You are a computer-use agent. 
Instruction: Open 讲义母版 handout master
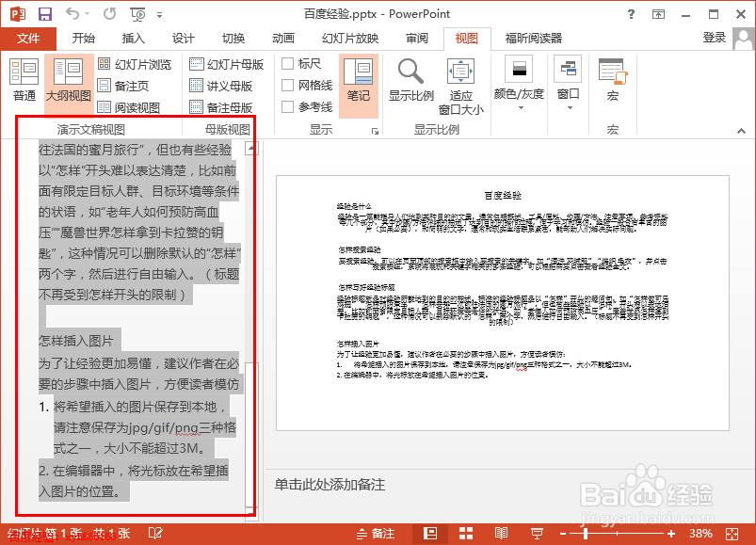[x=221, y=86]
